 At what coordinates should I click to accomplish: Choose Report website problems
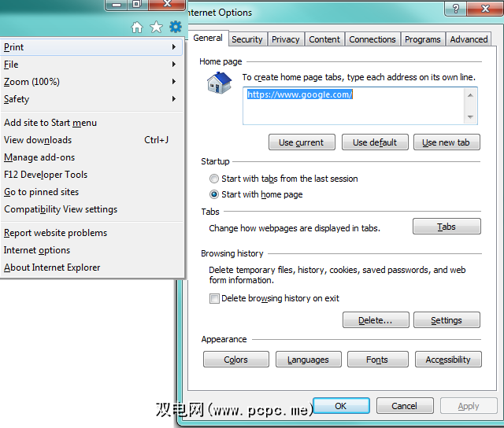91,233
